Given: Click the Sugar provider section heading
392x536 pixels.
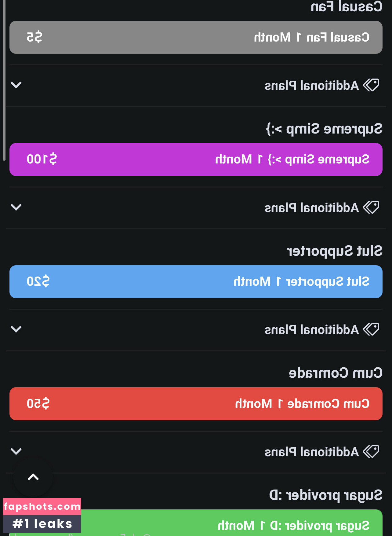Looking at the screenshot, I should click(326, 495).
